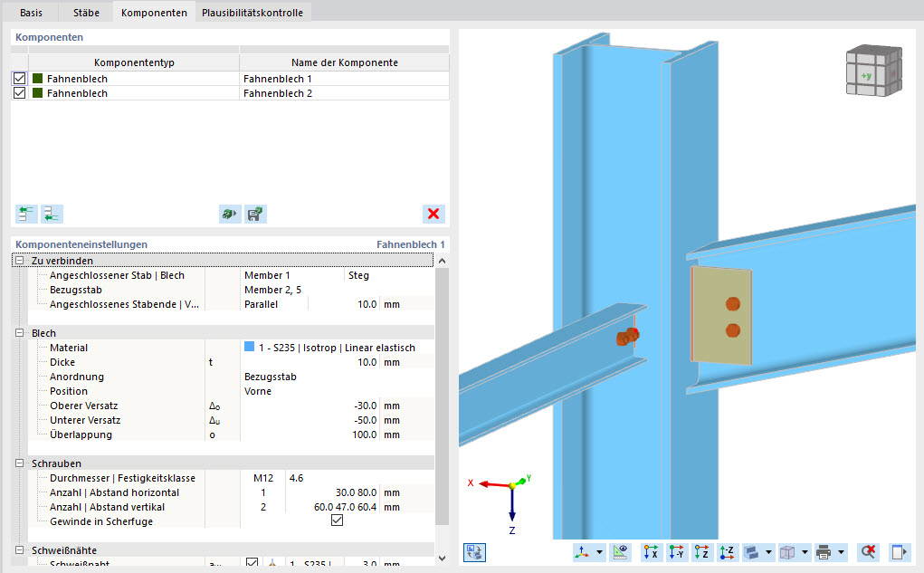
Task: Open the render mode dropdown arrow
Action: tap(768, 552)
